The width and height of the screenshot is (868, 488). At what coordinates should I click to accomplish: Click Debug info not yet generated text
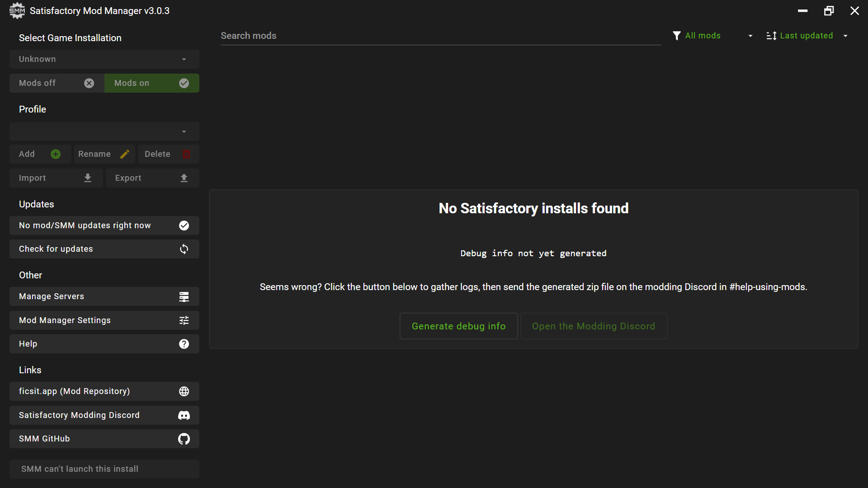533,253
